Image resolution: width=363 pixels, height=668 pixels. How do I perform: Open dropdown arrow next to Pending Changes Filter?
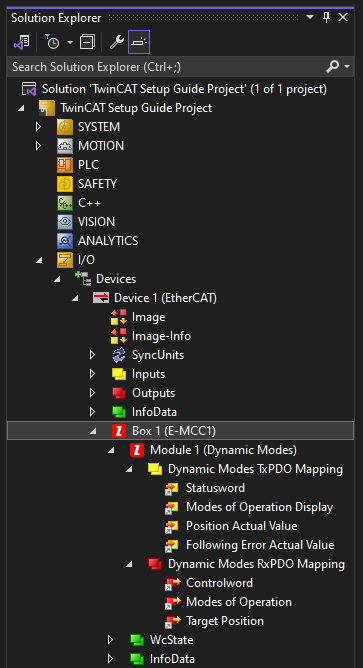point(70,43)
